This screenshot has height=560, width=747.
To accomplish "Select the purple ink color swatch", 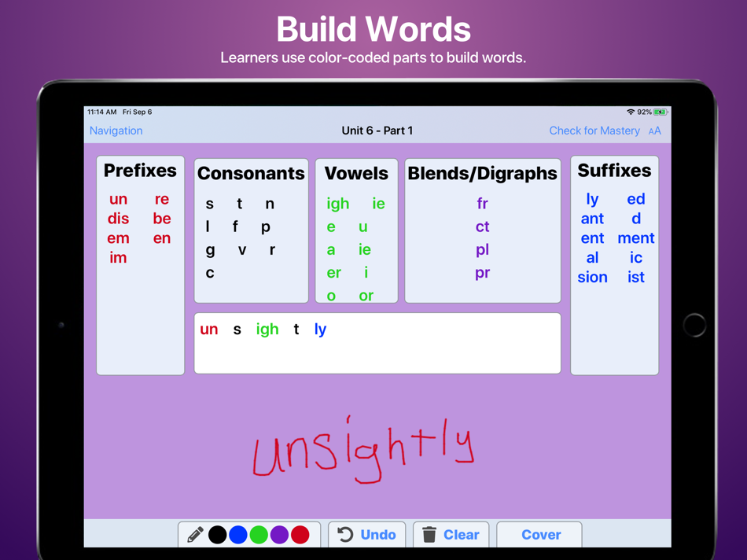I will 280,534.
